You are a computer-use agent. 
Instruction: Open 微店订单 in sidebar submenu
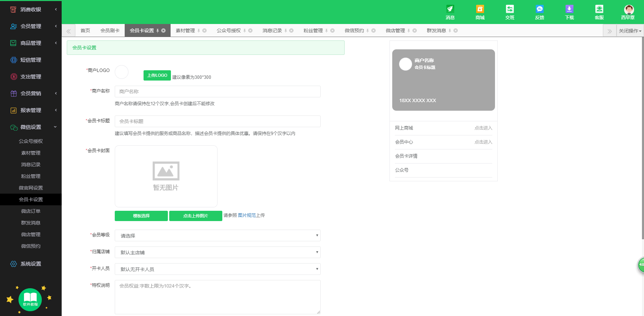[31, 211]
